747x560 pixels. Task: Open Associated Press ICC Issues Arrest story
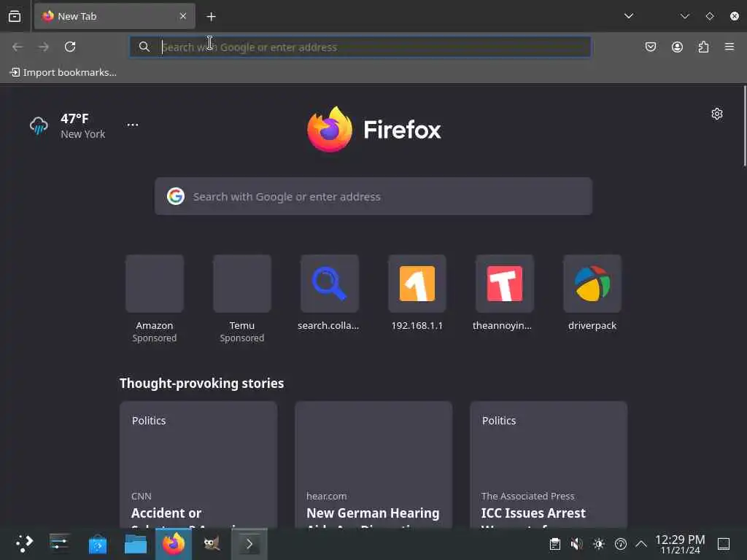point(549,464)
